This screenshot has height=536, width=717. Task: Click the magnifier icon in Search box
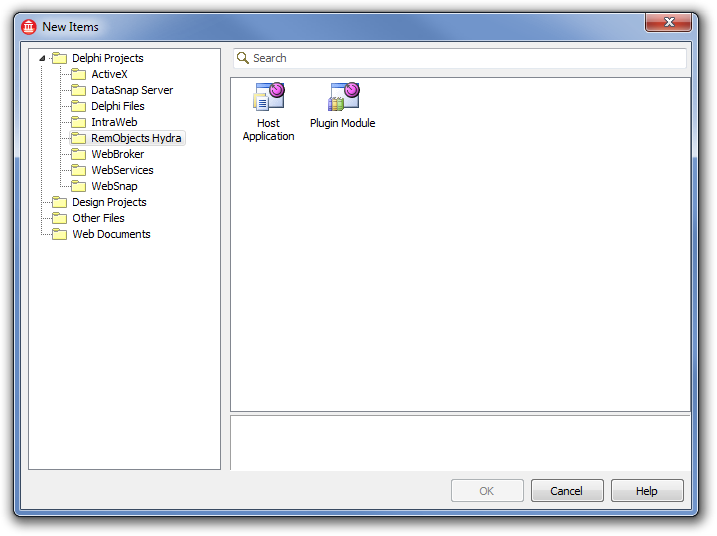tap(243, 58)
